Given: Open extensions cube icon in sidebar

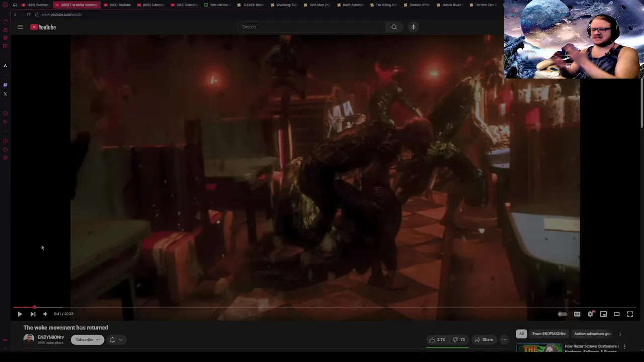Looking at the screenshot, I should click(5, 150).
